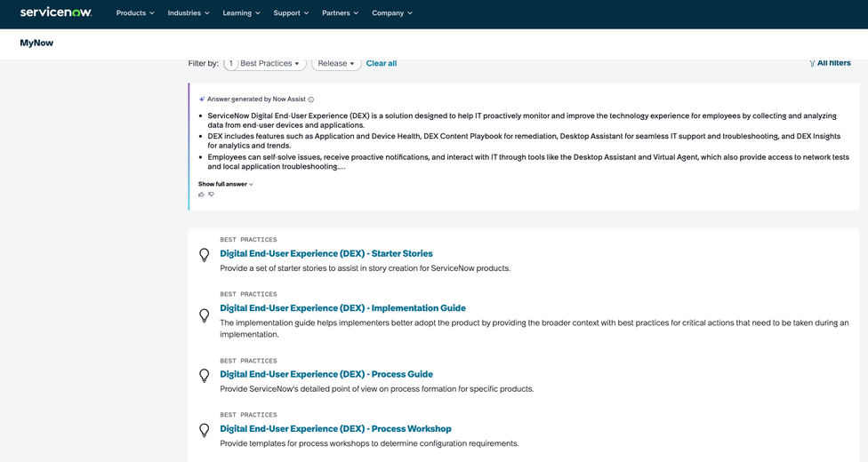Open the Industries menu
This screenshot has width=868, height=462.
point(189,12)
